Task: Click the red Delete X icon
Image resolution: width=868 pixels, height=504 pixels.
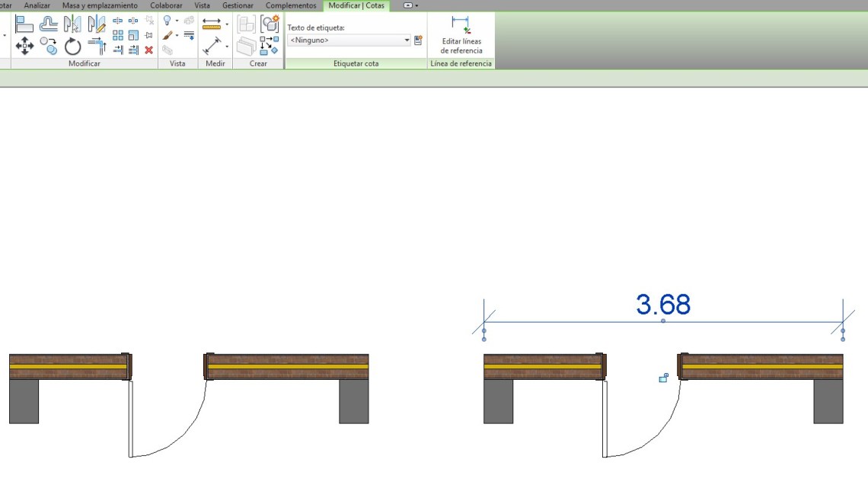Action: (x=148, y=50)
